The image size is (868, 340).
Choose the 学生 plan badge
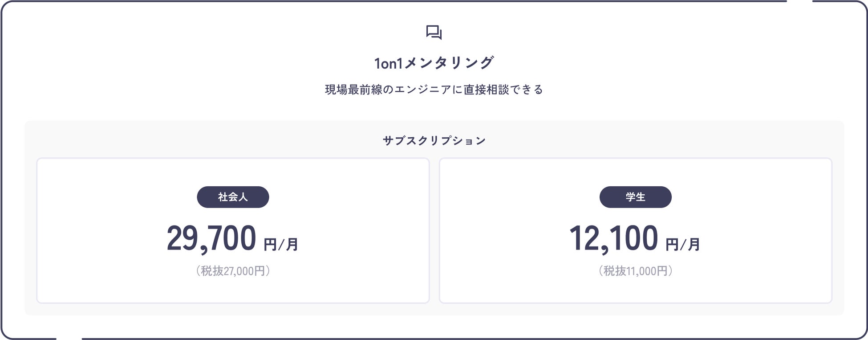[x=635, y=197]
